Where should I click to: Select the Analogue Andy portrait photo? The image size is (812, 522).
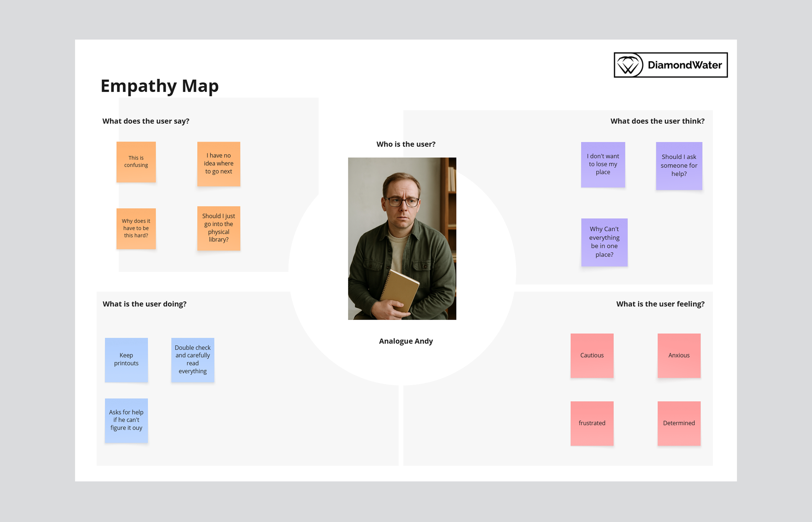pyautogui.click(x=402, y=238)
